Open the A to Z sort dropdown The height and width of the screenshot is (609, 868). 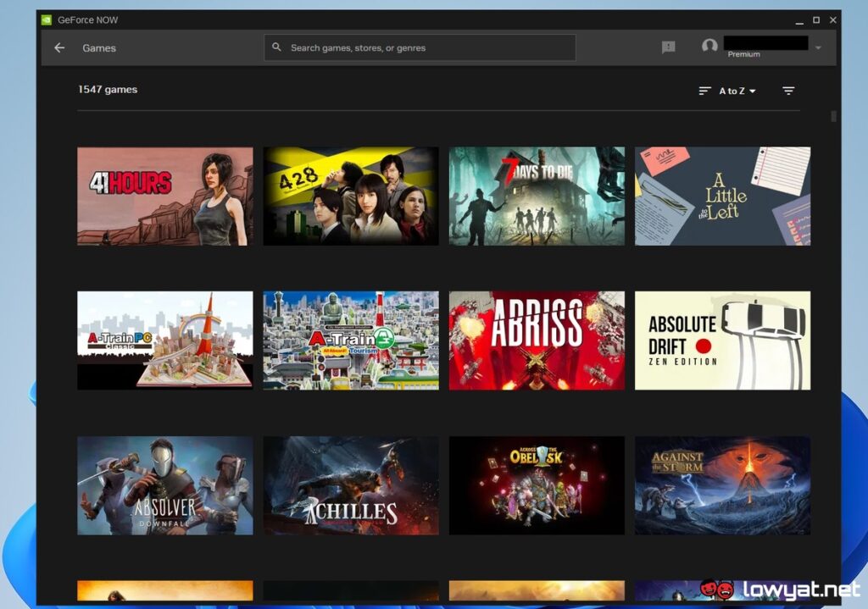(737, 91)
